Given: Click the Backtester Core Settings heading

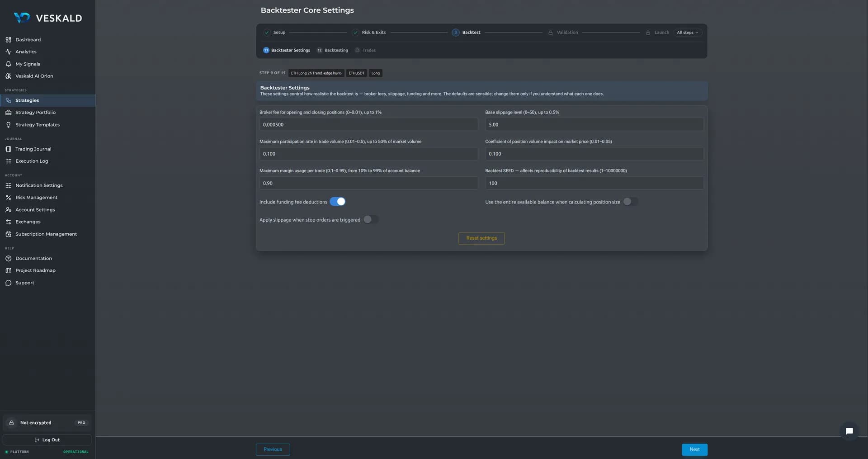Looking at the screenshot, I should [307, 10].
